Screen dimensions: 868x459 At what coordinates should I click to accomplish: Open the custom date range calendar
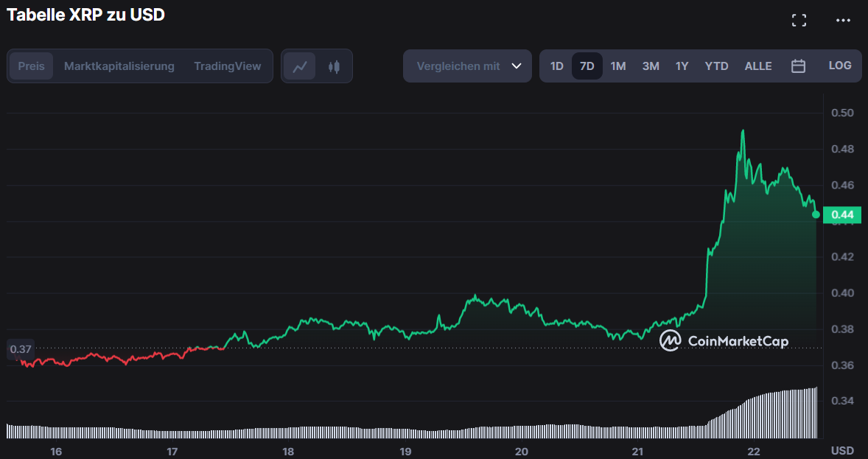(798, 66)
